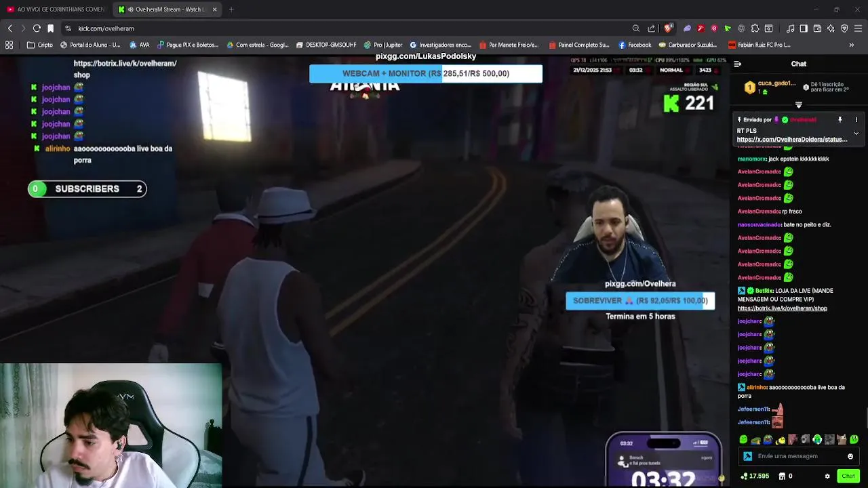
Task: Open chat settings gear icon
Action: click(827, 476)
